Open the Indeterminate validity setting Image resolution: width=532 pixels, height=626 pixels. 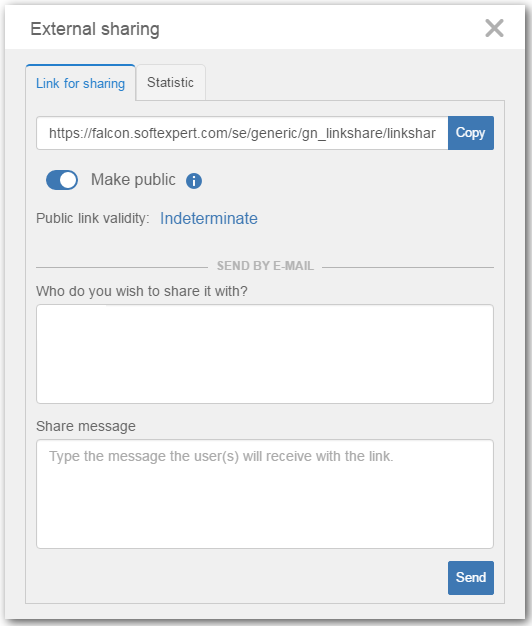pyautogui.click(x=209, y=218)
